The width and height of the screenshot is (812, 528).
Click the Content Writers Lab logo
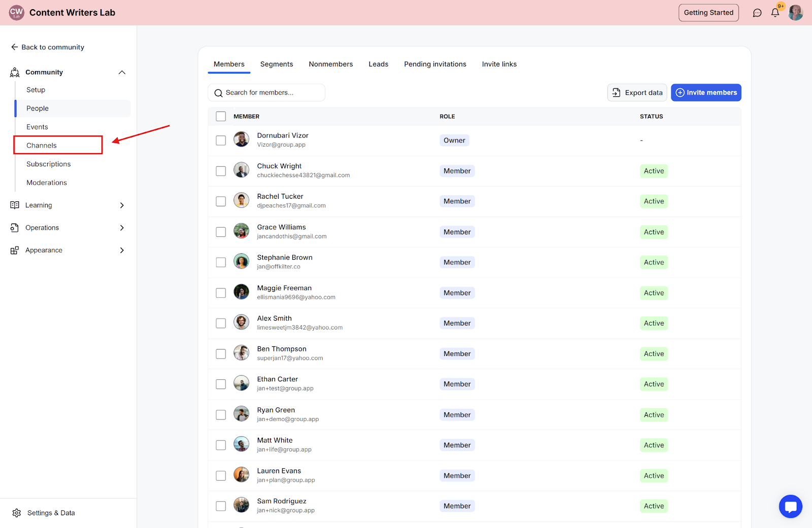point(17,12)
